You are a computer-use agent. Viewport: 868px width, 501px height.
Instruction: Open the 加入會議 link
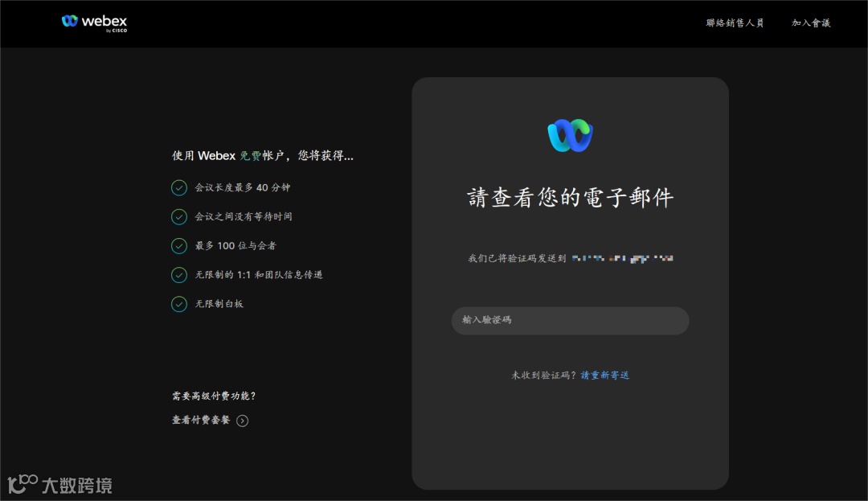point(810,23)
